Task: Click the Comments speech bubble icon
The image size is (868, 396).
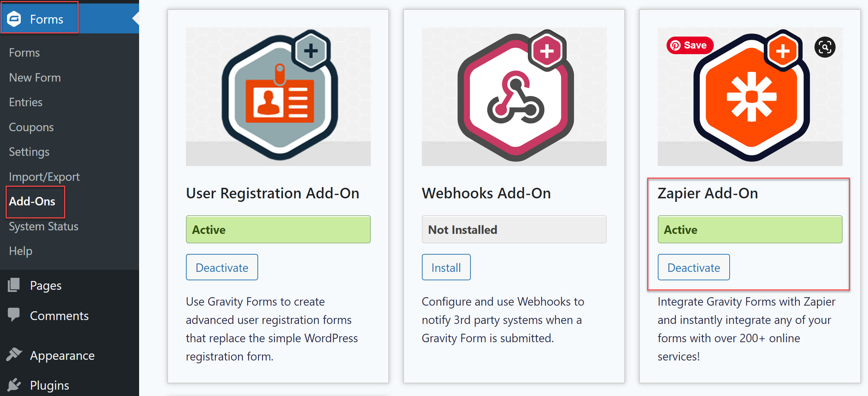Action: pos(14,315)
